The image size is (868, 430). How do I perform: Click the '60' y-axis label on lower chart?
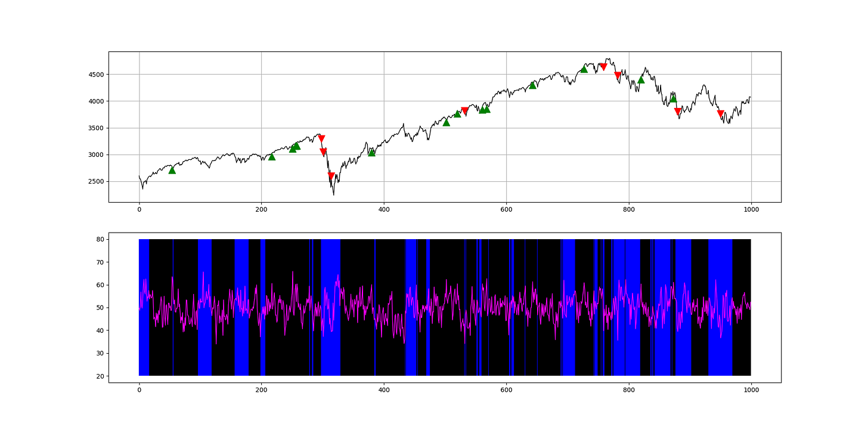coord(100,285)
